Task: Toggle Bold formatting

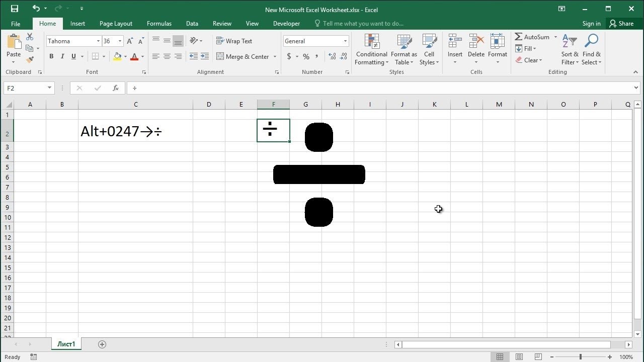Action: (x=51, y=57)
